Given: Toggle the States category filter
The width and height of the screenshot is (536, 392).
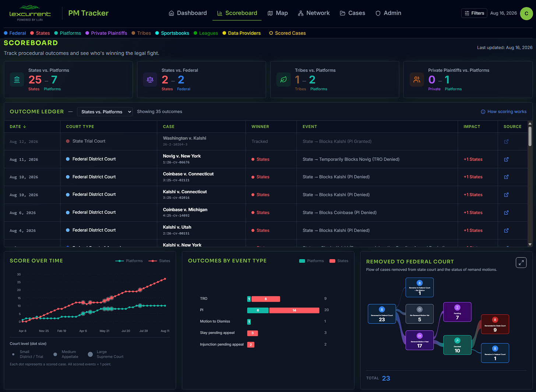Looking at the screenshot, I should (x=40, y=33).
